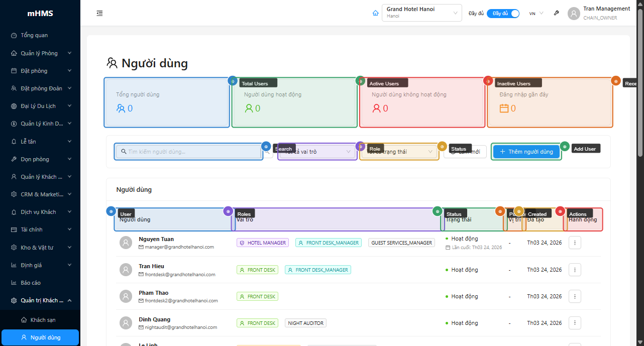Select Khách sạn submenu item

(43, 320)
